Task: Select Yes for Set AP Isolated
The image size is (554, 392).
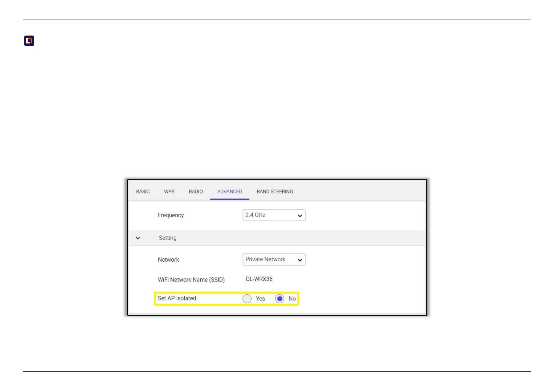Action: click(247, 299)
